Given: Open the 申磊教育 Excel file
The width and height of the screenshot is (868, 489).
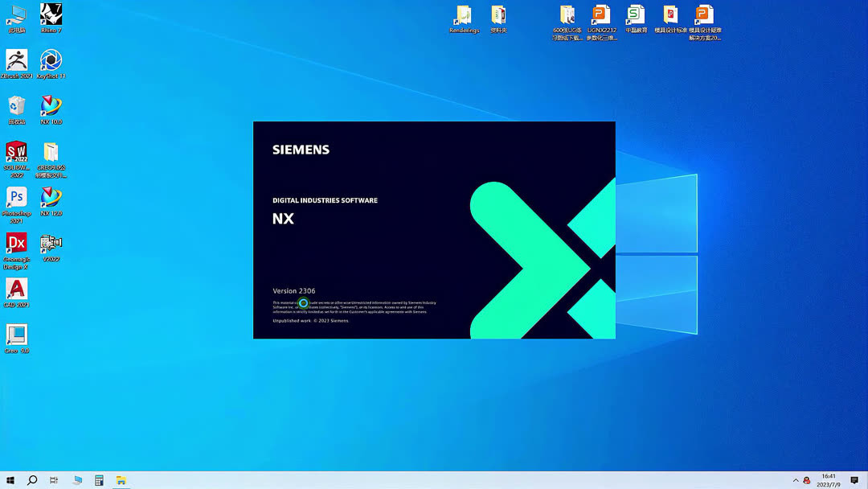Looking at the screenshot, I should pyautogui.click(x=636, y=16).
